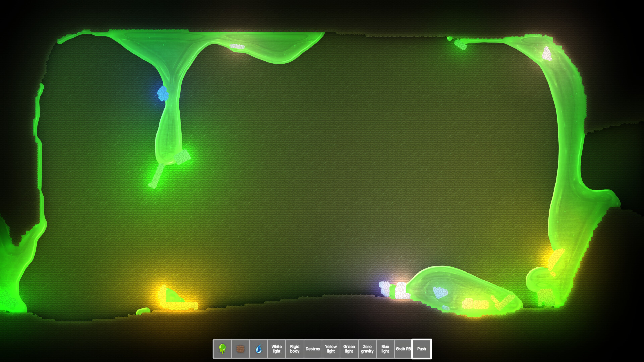Select the green slime material icon

coord(222,349)
